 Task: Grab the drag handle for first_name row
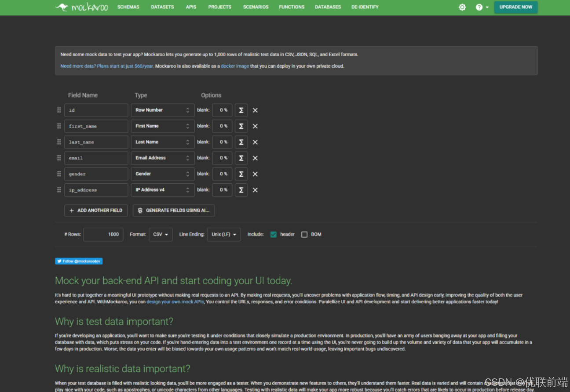pos(59,126)
